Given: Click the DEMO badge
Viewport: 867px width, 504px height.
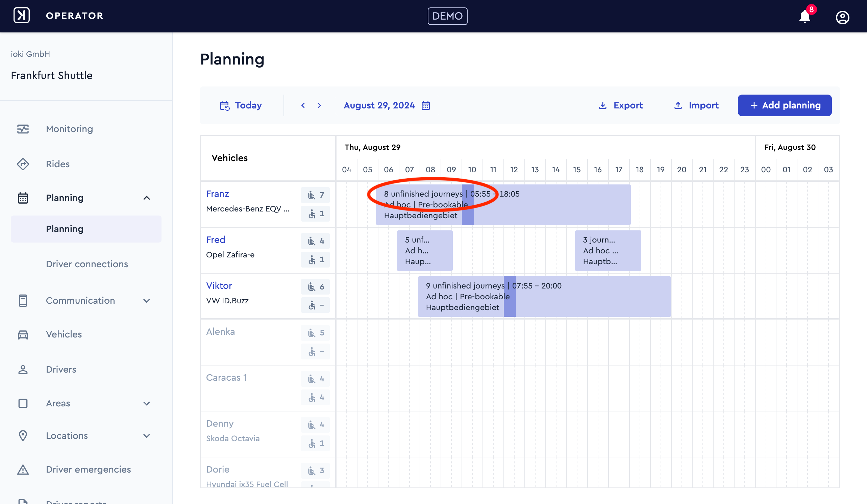Looking at the screenshot, I should coord(447,16).
